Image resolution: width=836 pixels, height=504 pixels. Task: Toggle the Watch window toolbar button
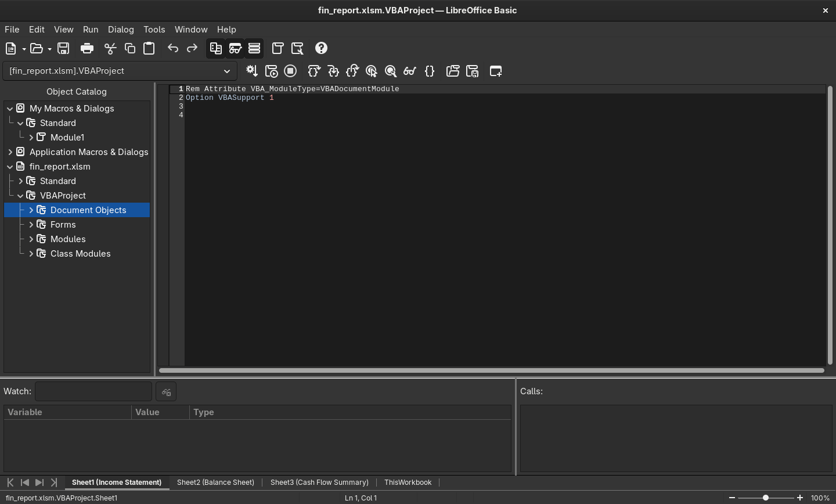tap(235, 48)
